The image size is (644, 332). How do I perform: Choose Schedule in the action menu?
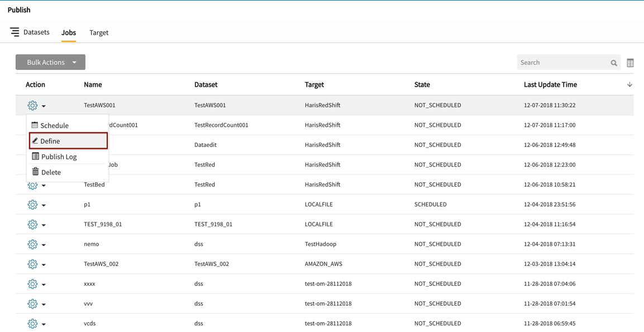click(54, 126)
